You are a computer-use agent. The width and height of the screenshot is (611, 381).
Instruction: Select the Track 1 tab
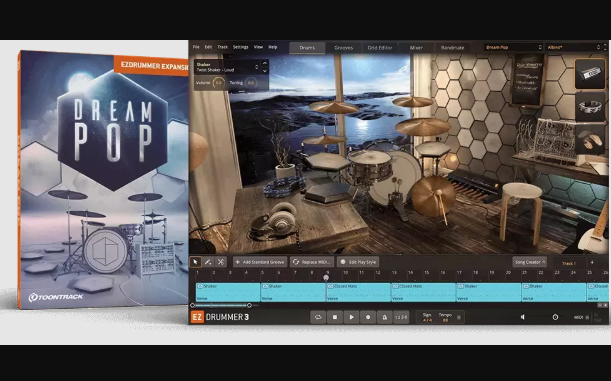(569, 263)
